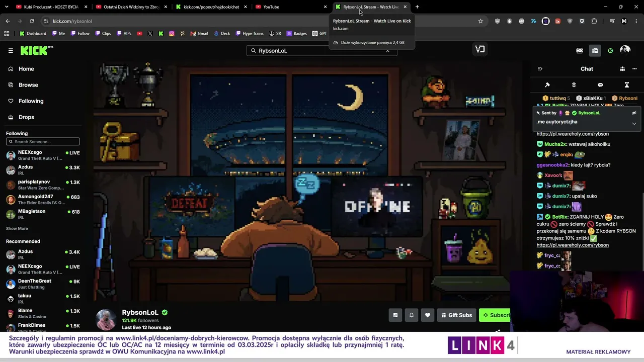Screen dimensions: 644x362
Task: Click the slow mode hourglass icon
Action: (x=627, y=85)
